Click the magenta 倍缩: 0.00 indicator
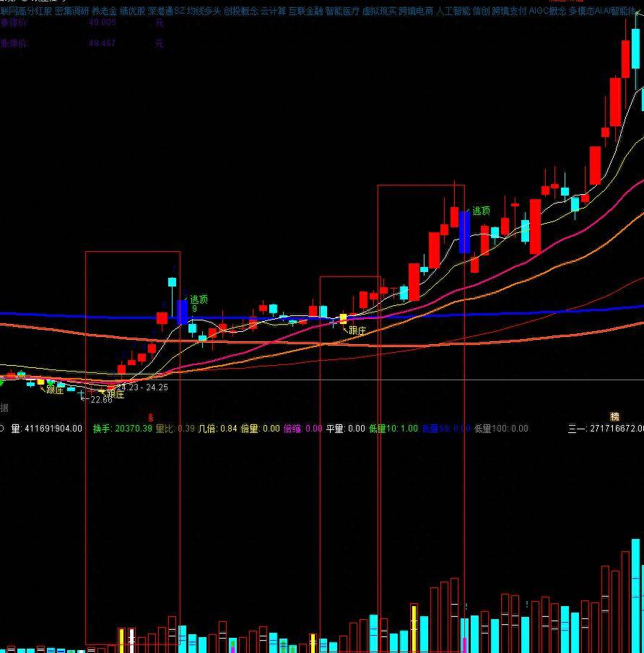The image size is (644, 653). (303, 429)
